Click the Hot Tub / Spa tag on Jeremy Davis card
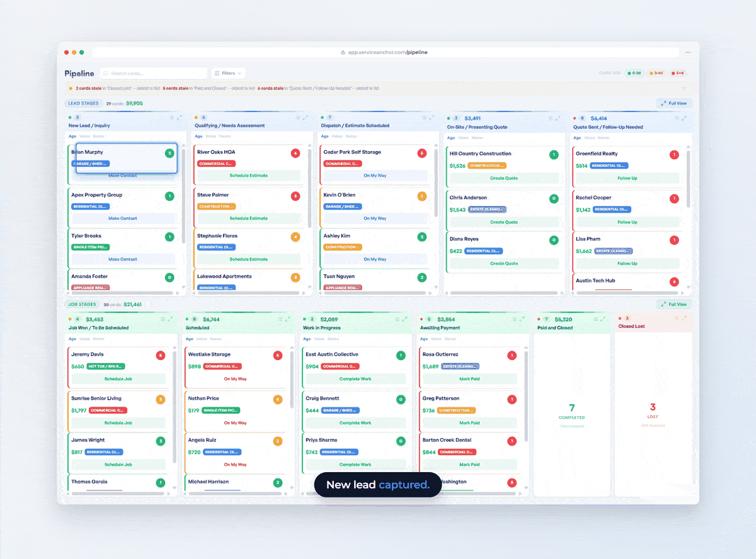Image resolution: width=756 pixels, height=559 pixels. (x=106, y=366)
